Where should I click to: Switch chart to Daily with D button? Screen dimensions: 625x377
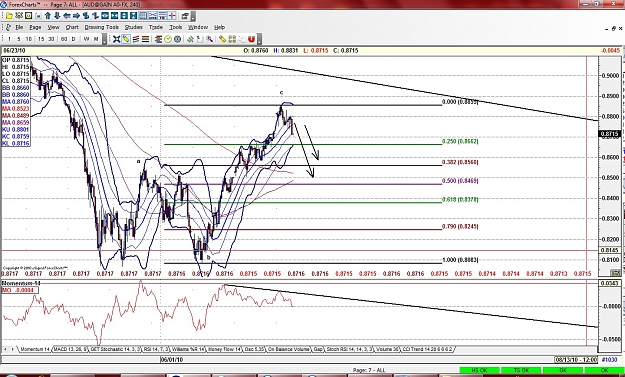click(x=73, y=39)
